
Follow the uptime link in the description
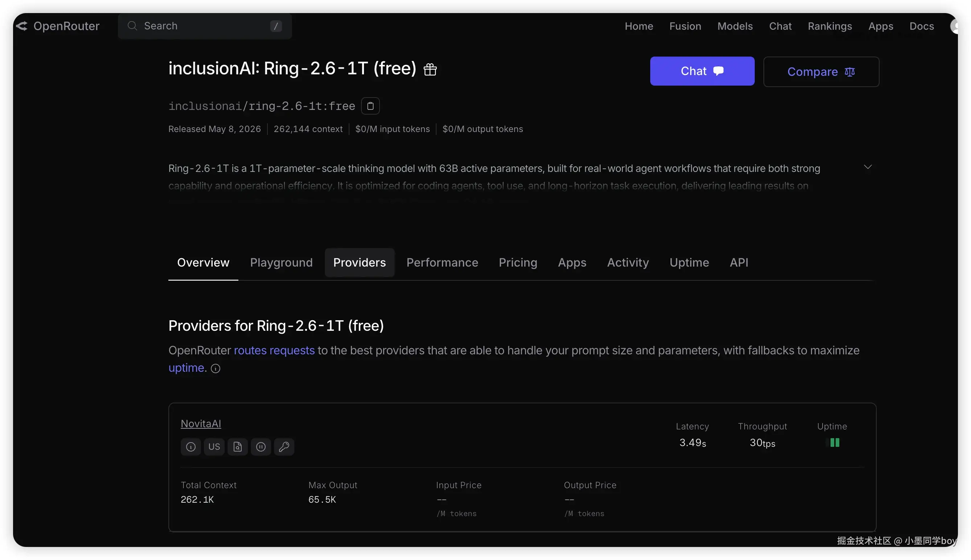[186, 368]
